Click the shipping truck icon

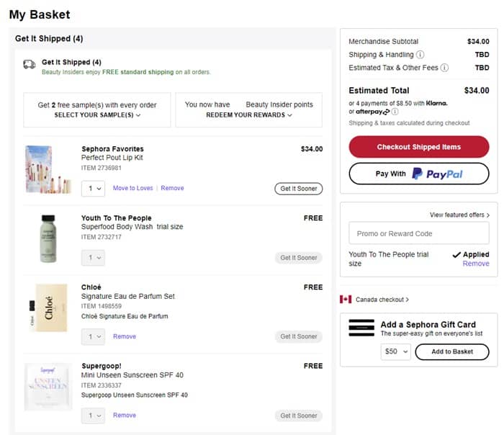click(30, 64)
